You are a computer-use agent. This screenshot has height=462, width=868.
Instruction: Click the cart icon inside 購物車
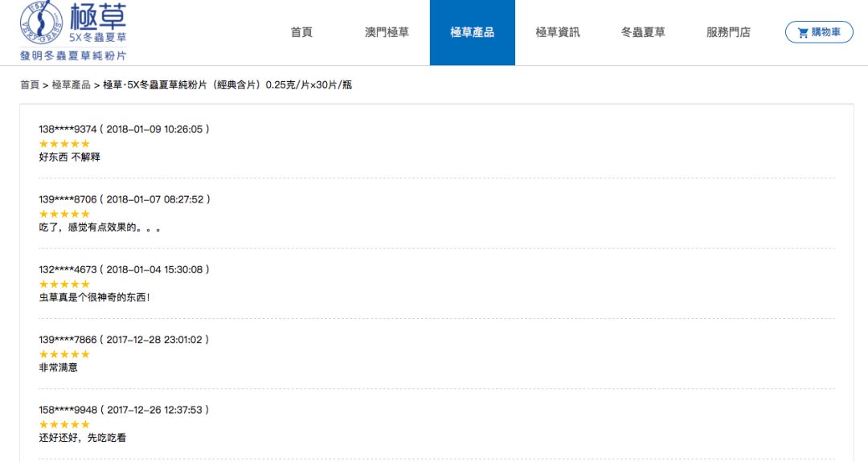[x=803, y=33]
